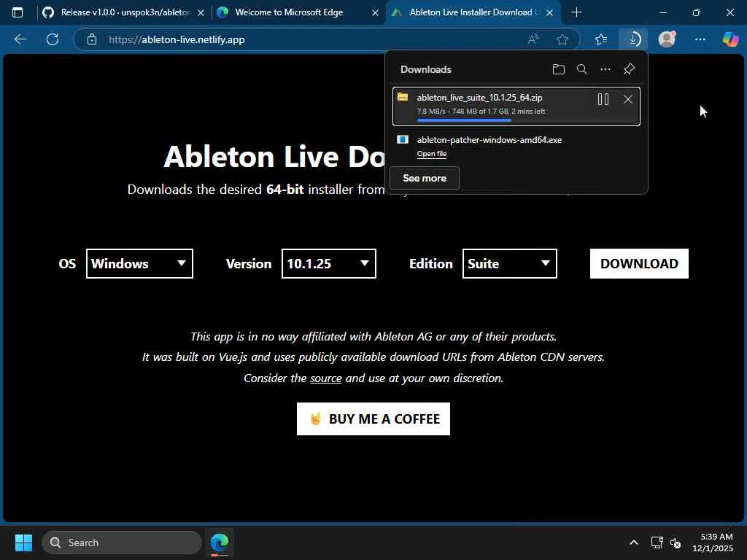Search downloads with magnifier icon

[x=581, y=69]
